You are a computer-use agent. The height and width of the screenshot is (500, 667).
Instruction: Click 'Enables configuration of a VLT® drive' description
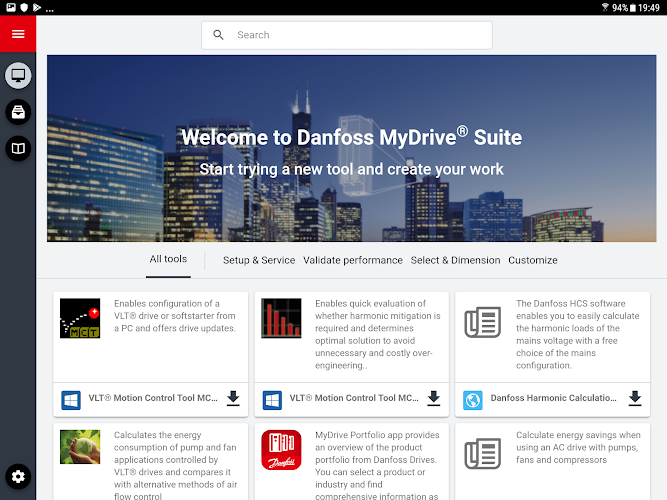click(x=174, y=316)
